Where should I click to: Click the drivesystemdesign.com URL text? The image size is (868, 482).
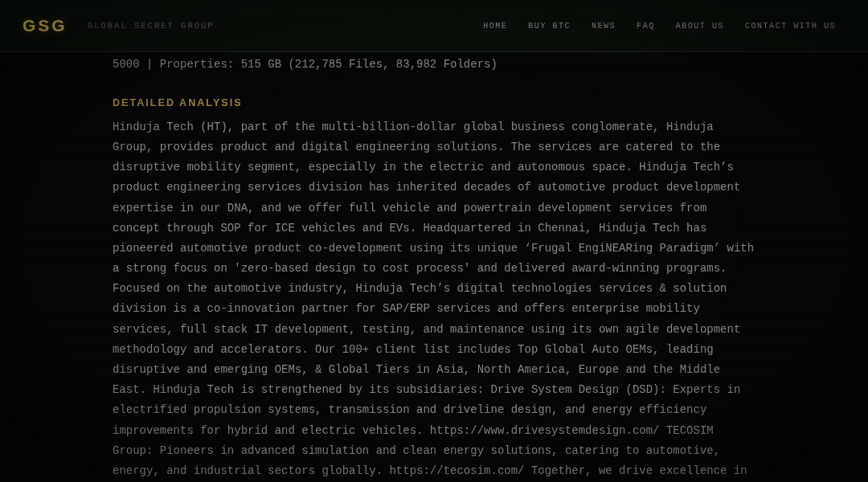(544, 430)
